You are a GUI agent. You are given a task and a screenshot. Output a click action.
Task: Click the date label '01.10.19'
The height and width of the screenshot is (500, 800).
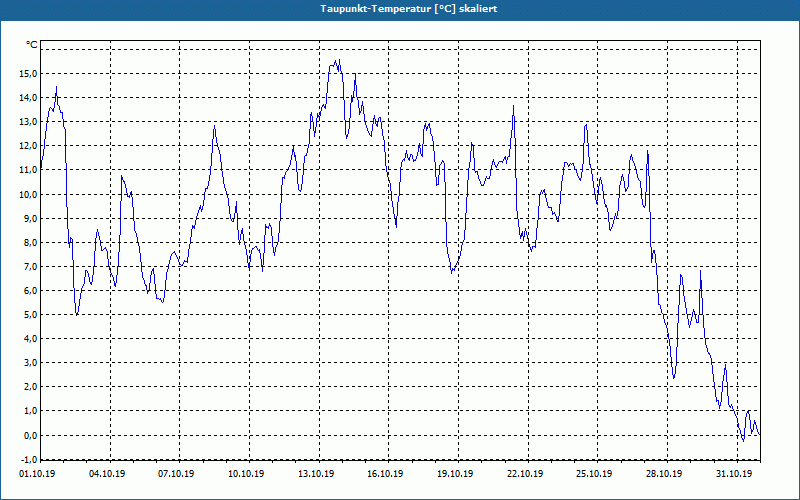point(37,474)
